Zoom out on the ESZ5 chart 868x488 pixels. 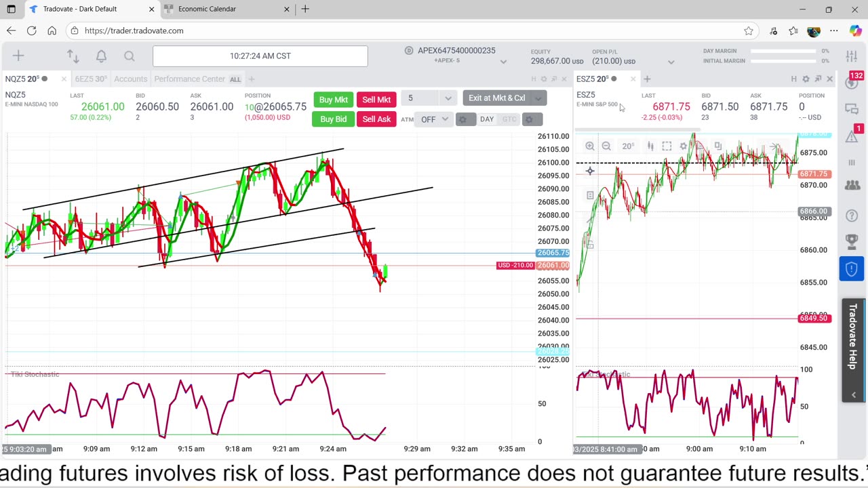tap(606, 146)
